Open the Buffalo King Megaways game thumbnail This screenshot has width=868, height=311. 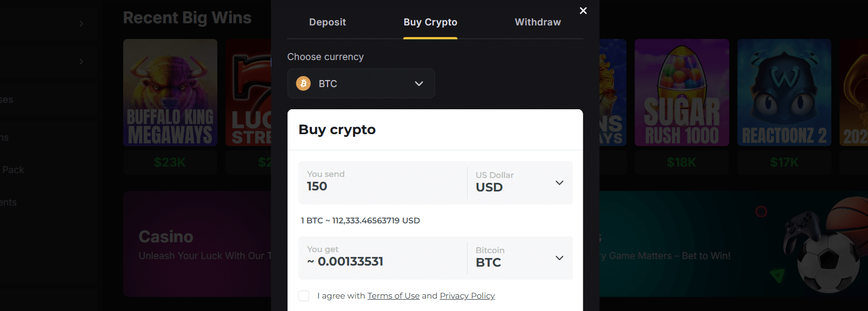tap(170, 92)
